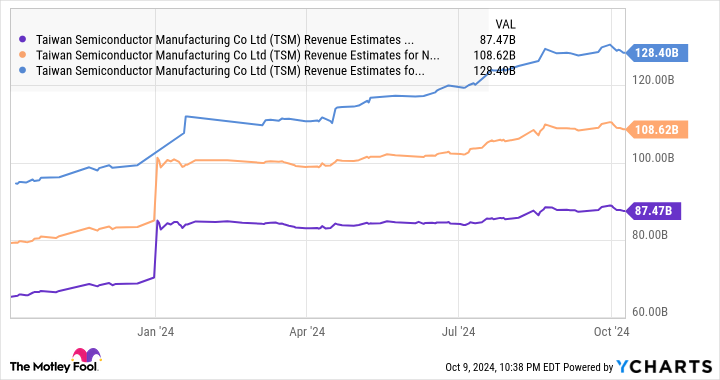Screen dimensions: 720x380
Task: Select the legend entry ending 'fo...'
Action: pos(230,71)
